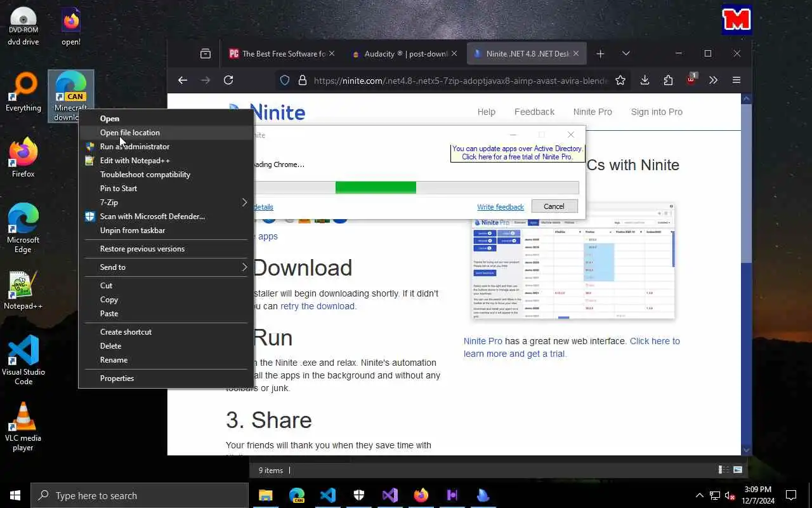Show hidden system tray icons
Image resolution: width=812 pixels, height=508 pixels.
click(x=700, y=495)
